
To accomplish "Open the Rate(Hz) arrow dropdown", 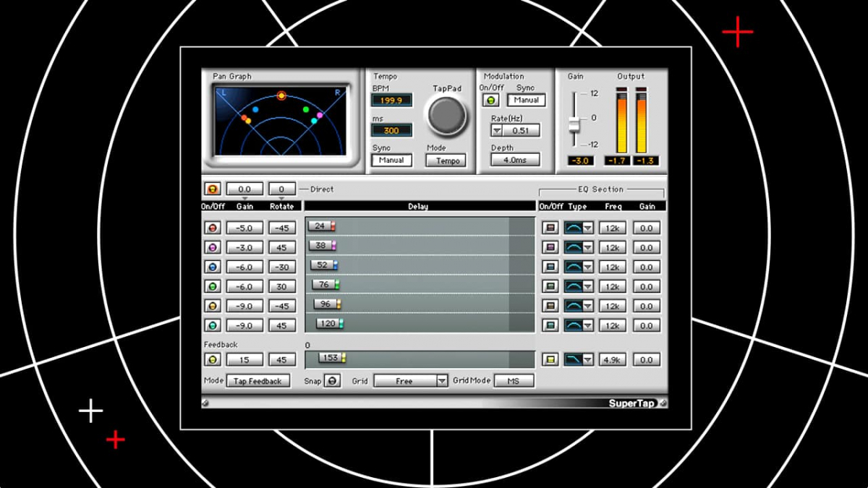I will pos(496,131).
